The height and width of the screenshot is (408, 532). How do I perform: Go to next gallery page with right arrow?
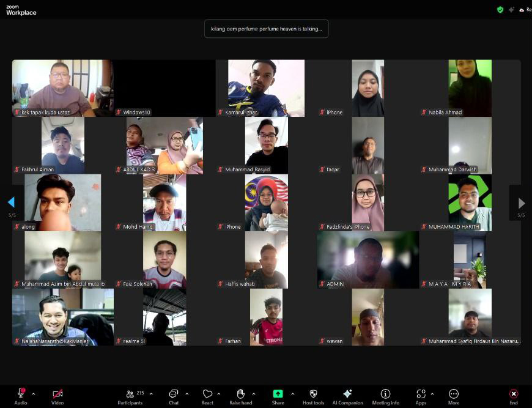tap(521, 202)
